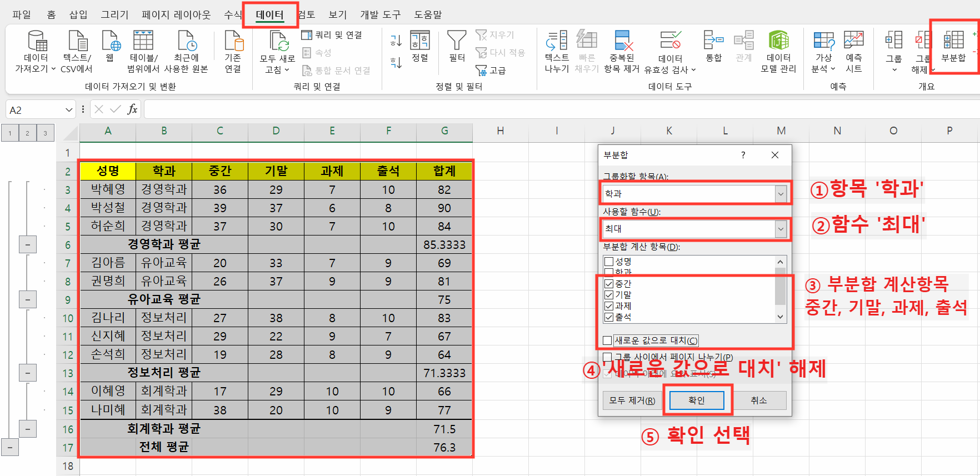Uncheck the 기말 checkbox
The height and width of the screenshot is (476, 980).
(x=609, y=295)
